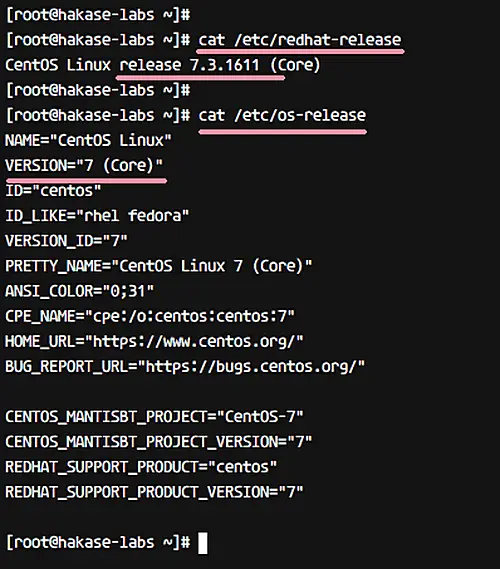
Task: Click the first empty root@hakase-labs prompt
Action: click(98, 15)
